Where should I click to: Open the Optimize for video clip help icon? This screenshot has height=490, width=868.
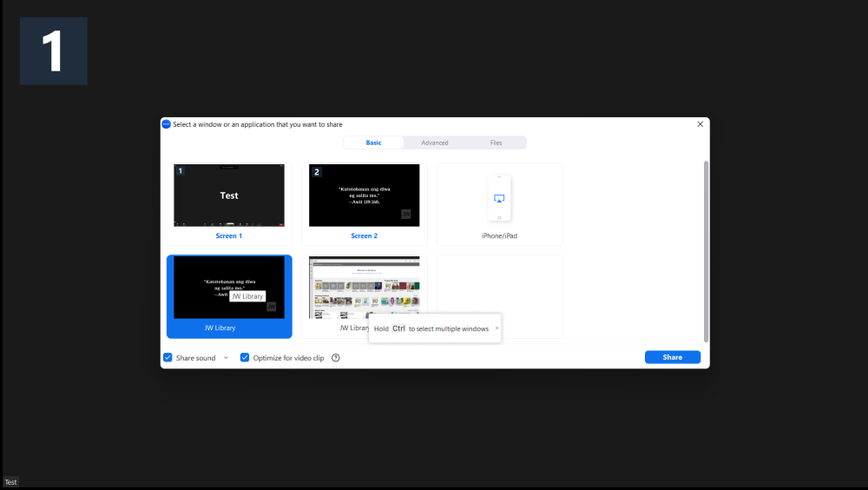click(335, 358)
